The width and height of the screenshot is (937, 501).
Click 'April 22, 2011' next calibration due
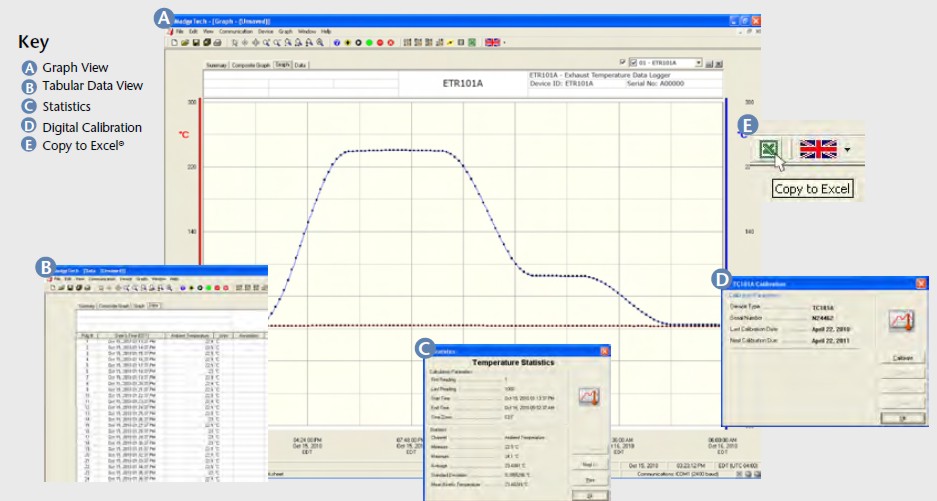tap(831, 341)
